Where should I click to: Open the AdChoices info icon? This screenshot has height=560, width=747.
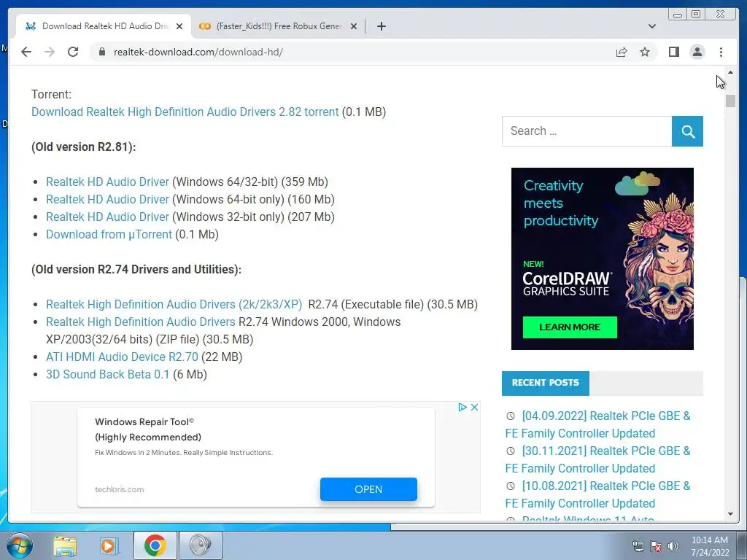pyautogui.click(x=462, y=407)
